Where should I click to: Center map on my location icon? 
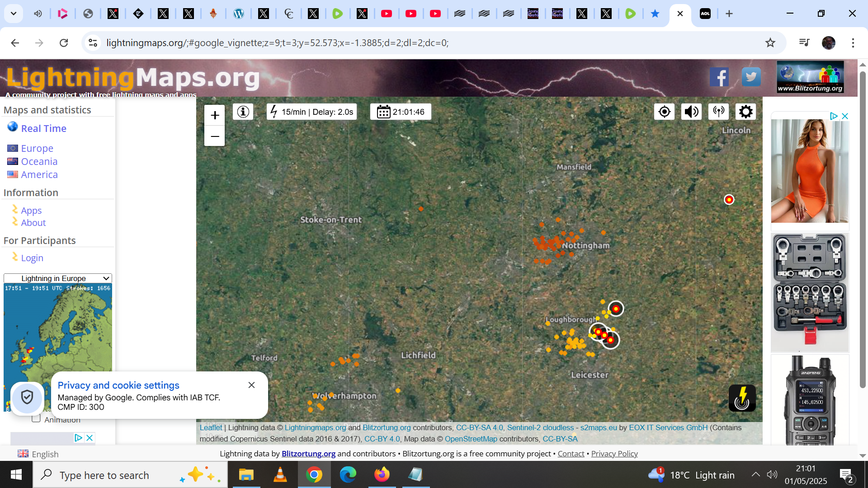click(664, 112)
